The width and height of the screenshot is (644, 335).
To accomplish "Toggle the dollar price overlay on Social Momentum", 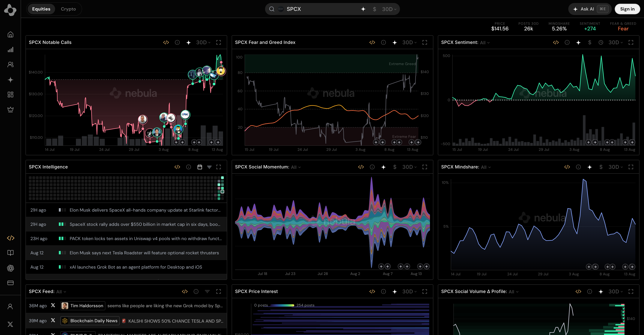I will tap(395, 167).
